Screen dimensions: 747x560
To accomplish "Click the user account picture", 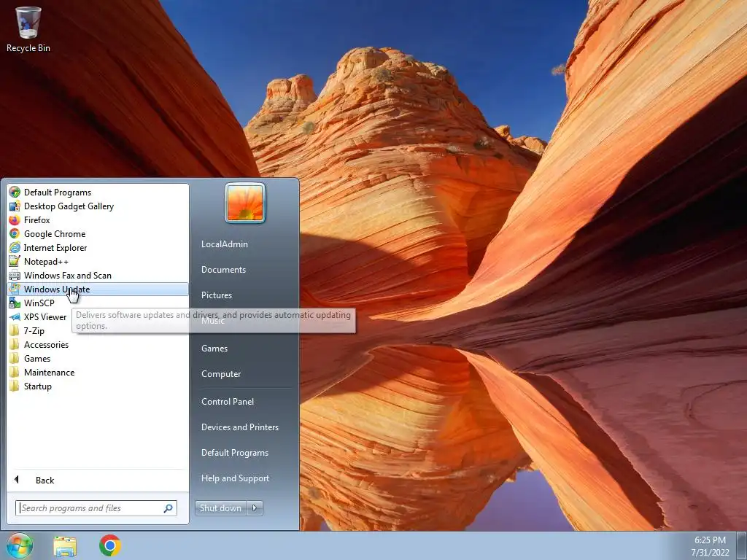I will point(245,203).
